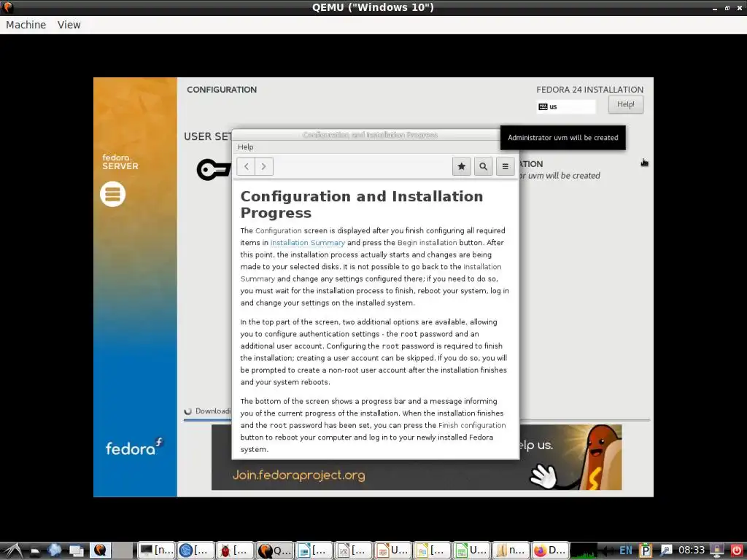Image resolution: width=747 pixels, height=560 pixels.
Task: Click the FEDORA 24 INSTALLATION label
Action: point(589,90)
